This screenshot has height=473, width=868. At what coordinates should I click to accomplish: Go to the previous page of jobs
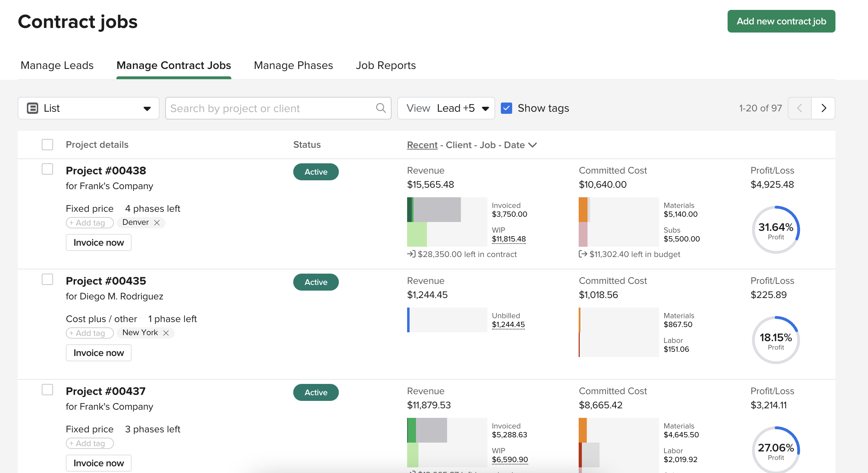coord(800,108)
